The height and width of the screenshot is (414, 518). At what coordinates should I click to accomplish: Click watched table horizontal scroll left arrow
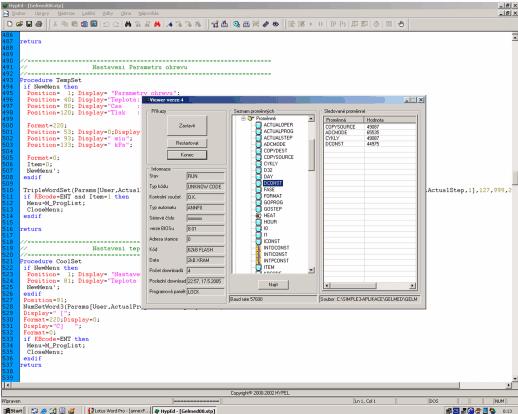point(327,285)
